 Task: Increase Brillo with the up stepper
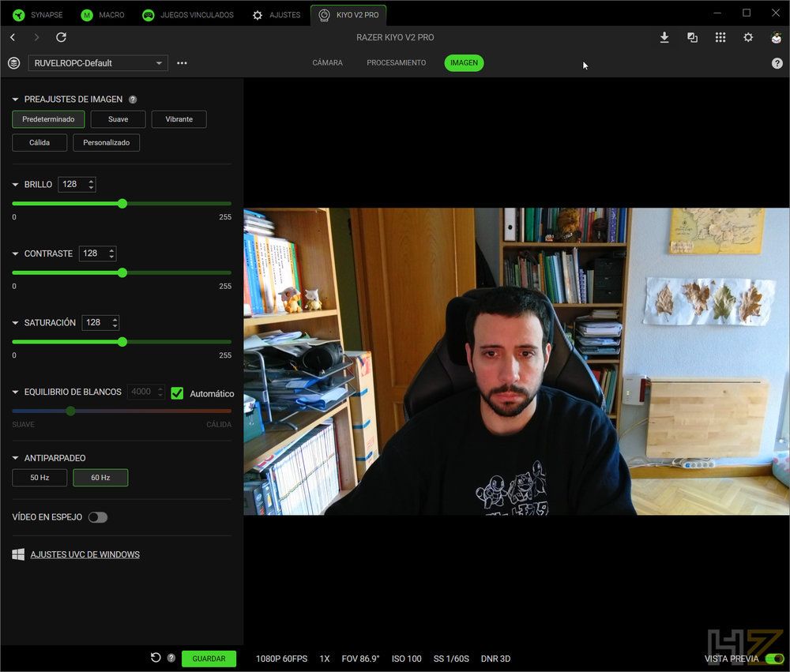(91, 181)
